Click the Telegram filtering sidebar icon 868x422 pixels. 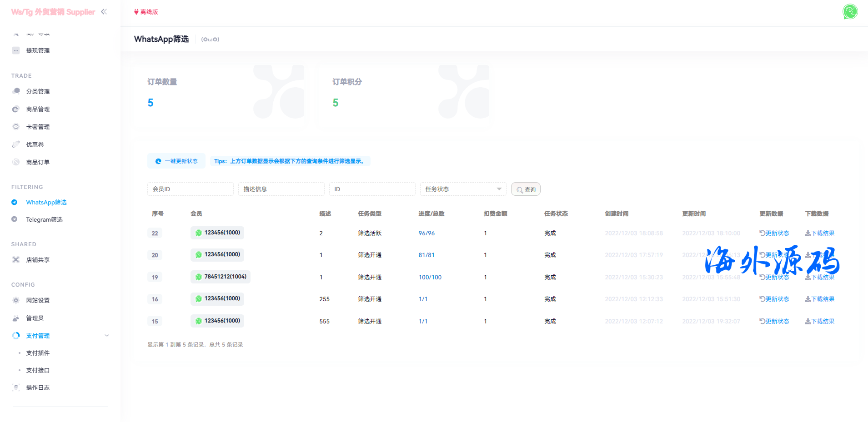pyautogui.click(x=15, y=219)
